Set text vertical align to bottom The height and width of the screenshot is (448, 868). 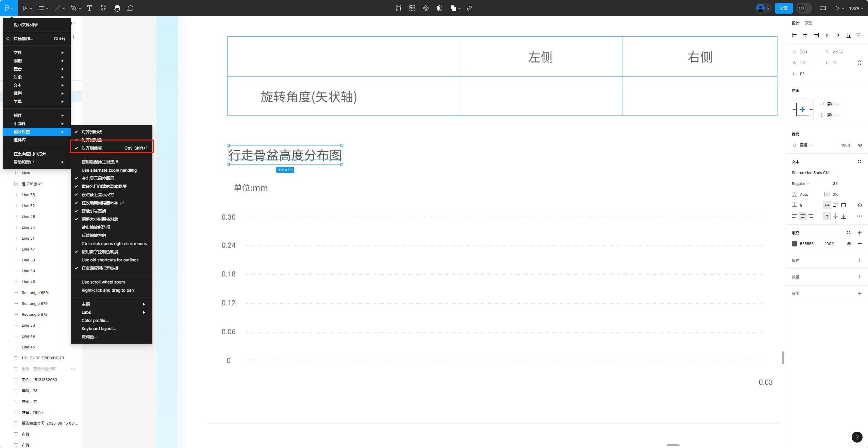click(844, 216)
